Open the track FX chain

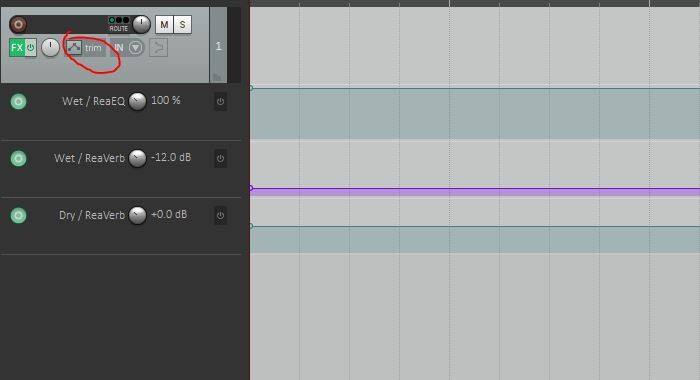[17, 48]
